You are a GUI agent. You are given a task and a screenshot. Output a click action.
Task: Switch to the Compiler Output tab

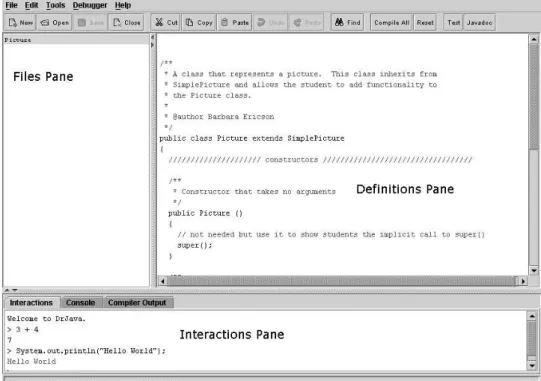[137, 303]
